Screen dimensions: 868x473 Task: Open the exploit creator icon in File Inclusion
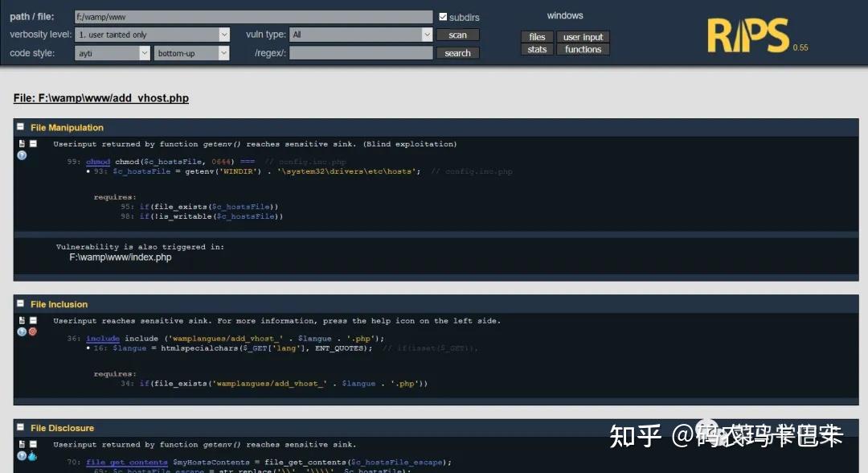pyautogui.click(x=32, y=331)
